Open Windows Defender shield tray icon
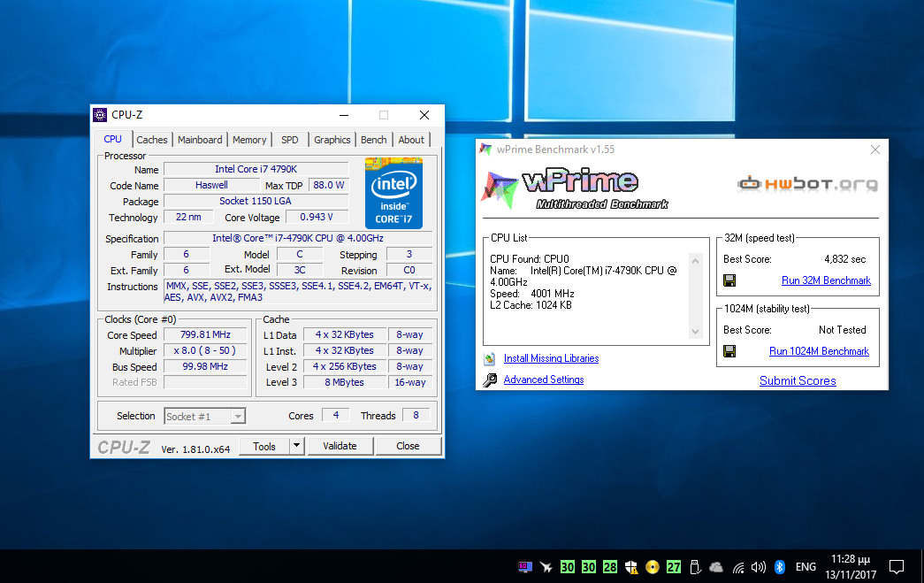The image size is (924, 583). click(x=631, y=567)
